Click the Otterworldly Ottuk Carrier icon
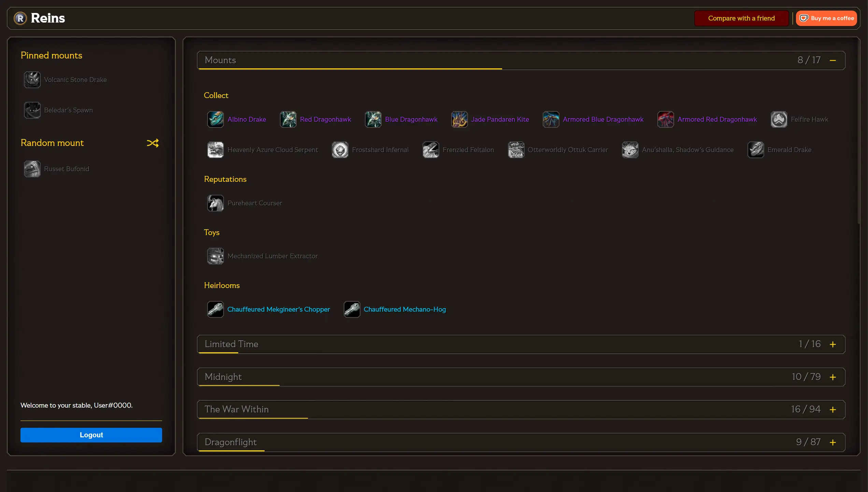The image size is (868, 492). pyautogui.click(x=516, y=150)
